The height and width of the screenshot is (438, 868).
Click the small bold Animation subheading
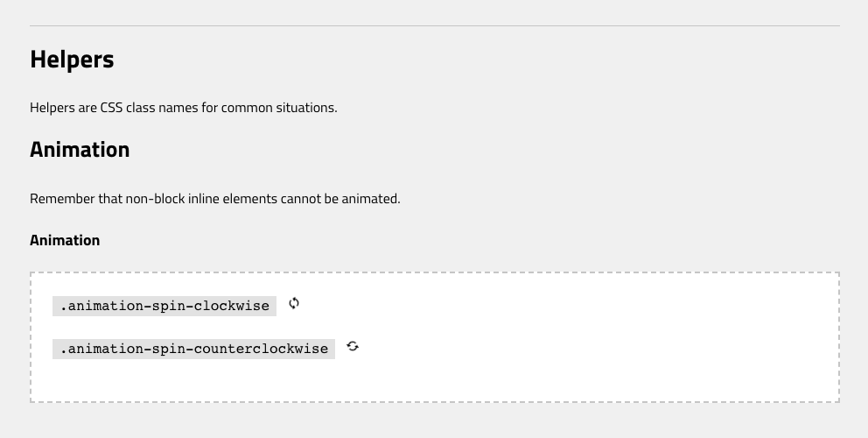[65, 240]
